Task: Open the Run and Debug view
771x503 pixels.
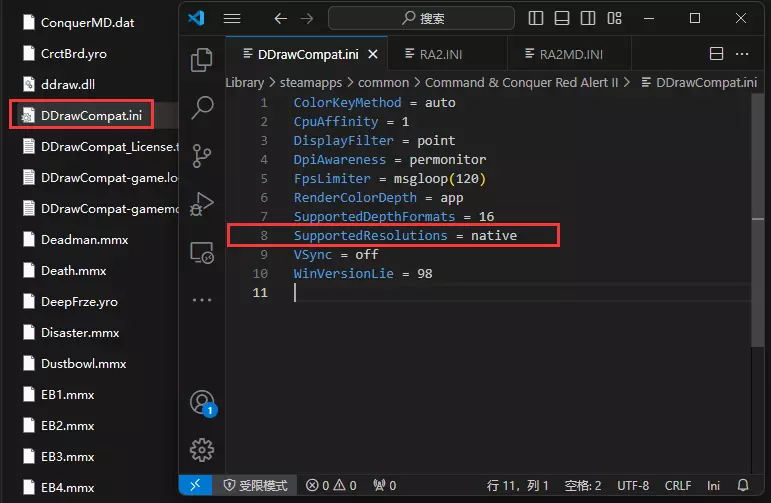Action: 202,204
